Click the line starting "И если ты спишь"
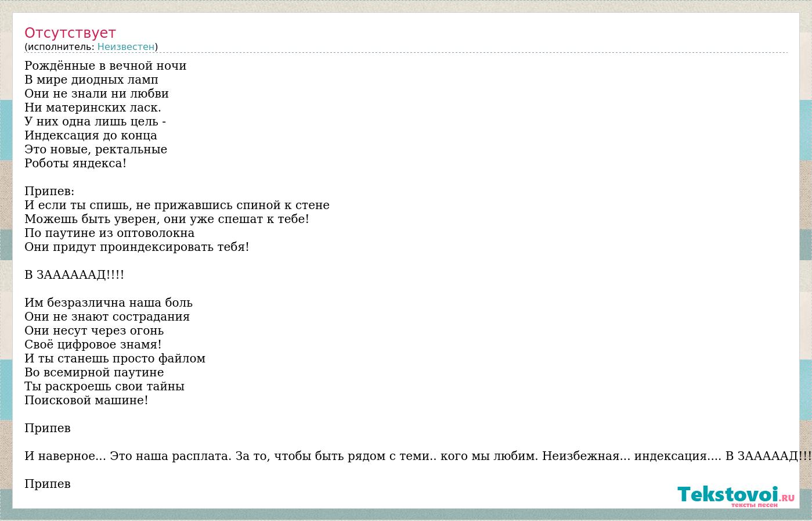 point(177,205)
